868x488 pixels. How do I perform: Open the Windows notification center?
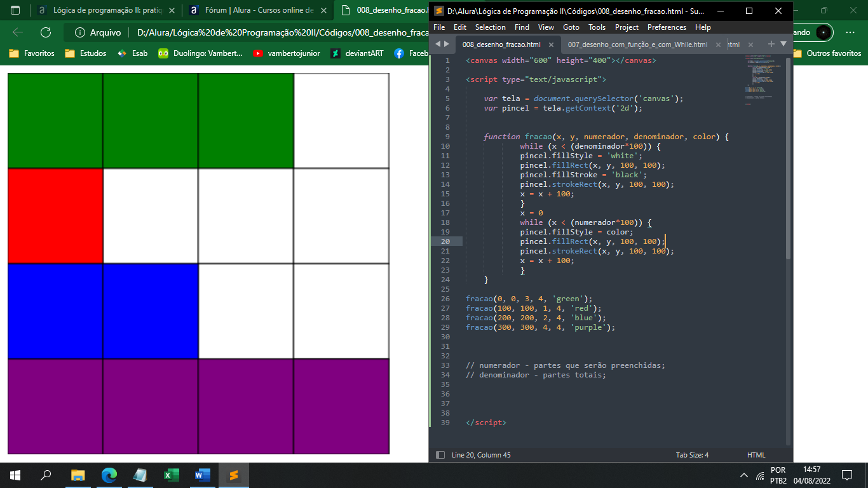846,475
